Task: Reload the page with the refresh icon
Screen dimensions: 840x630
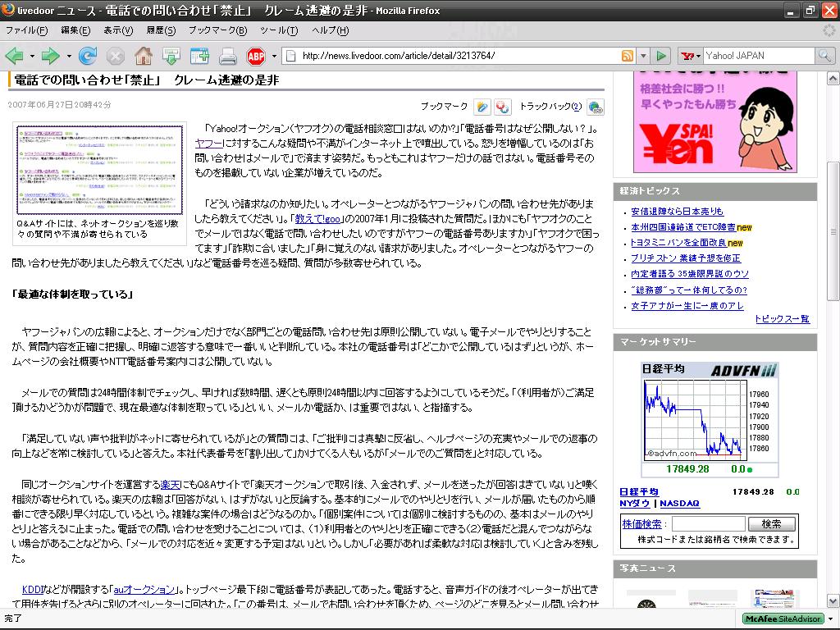Action: click(87, 56)
